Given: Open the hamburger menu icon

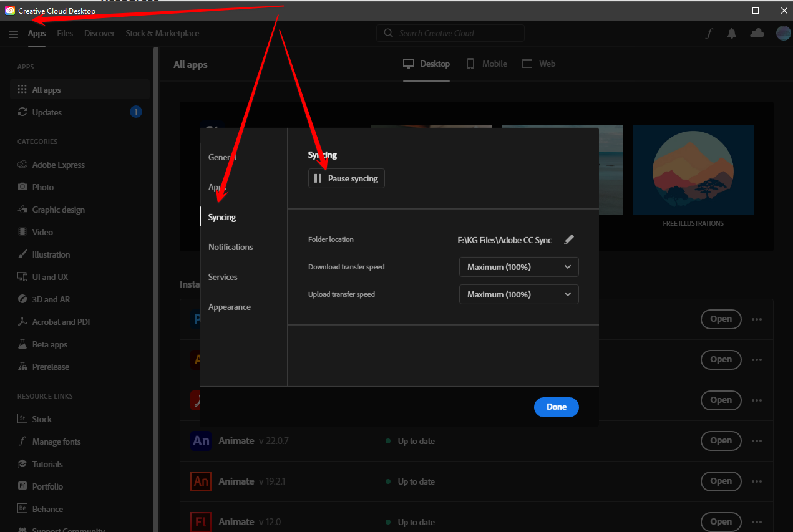Looking at the screenshot, I should point(14,34).
